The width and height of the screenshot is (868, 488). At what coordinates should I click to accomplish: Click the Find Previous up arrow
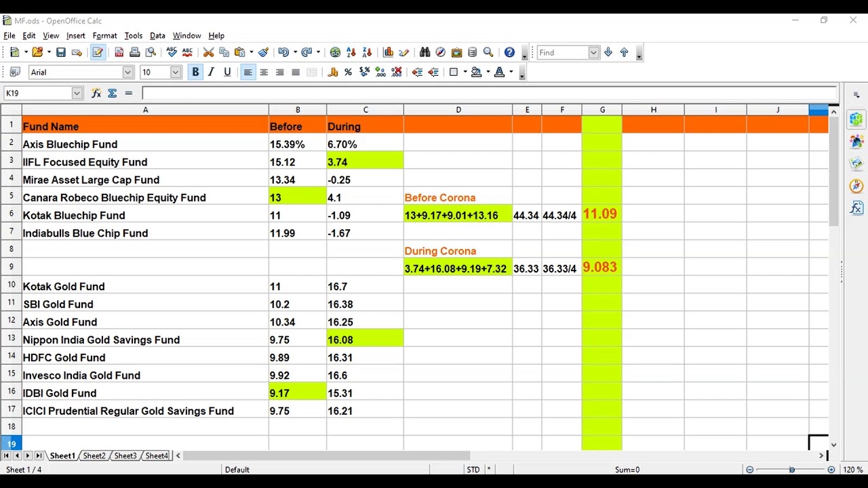point(624,52)
